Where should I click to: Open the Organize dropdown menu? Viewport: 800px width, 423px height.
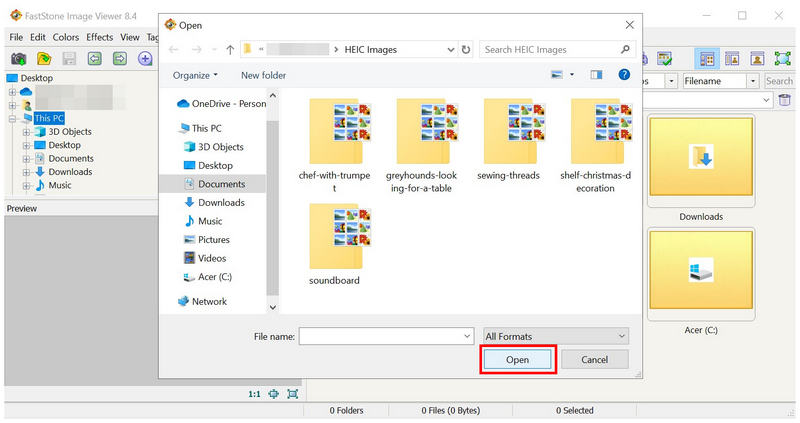[195, 75]
